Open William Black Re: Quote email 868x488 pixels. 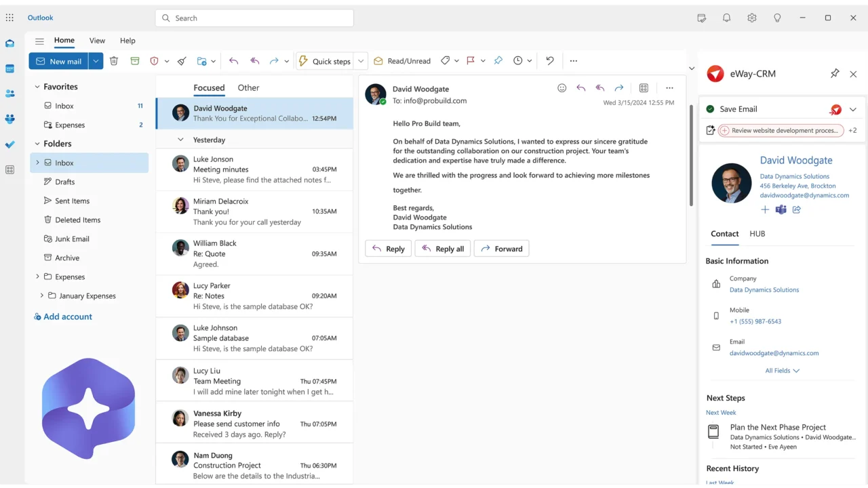pyautogui.click(x=254, y=253)
